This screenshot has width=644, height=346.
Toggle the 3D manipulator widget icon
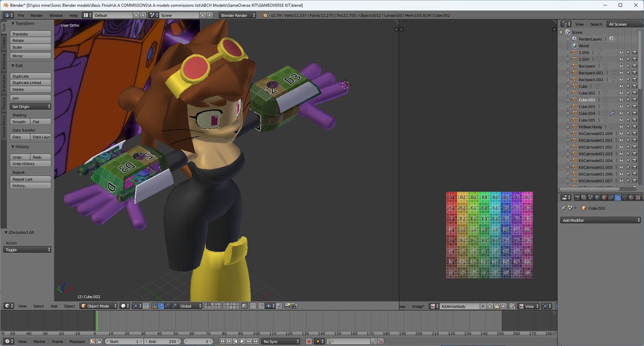153,306
